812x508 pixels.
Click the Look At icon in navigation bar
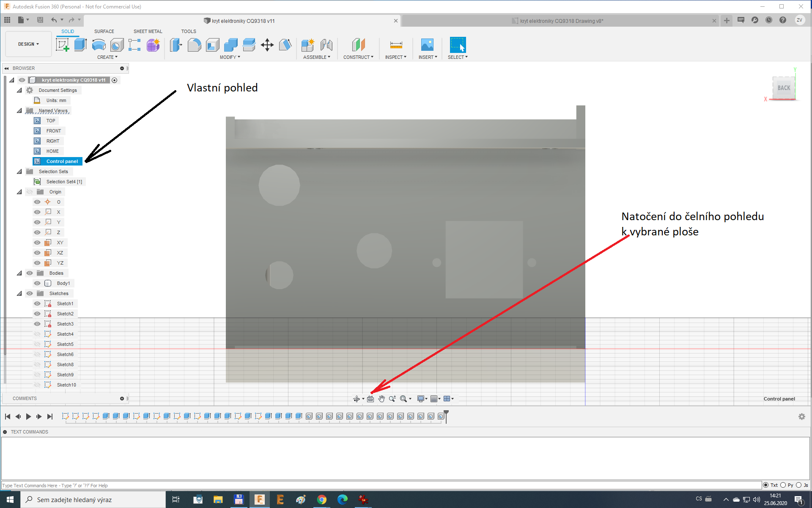click(370, 399)
